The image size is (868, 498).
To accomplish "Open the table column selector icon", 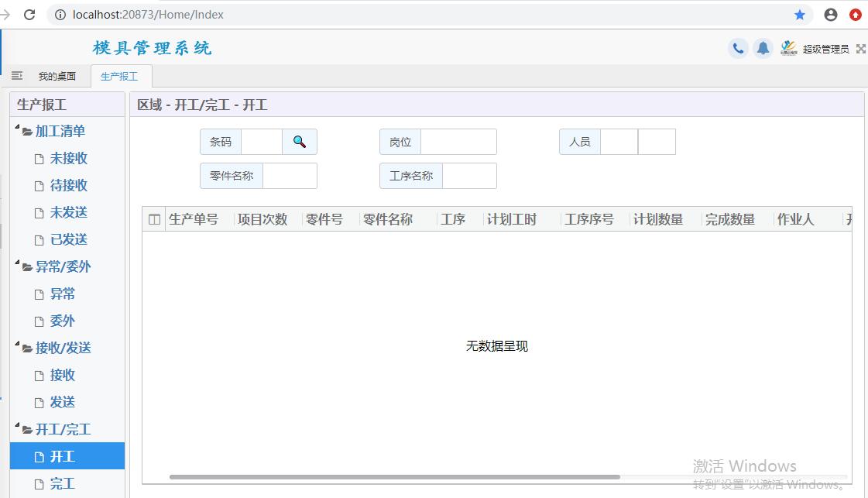I will point(154,220).
